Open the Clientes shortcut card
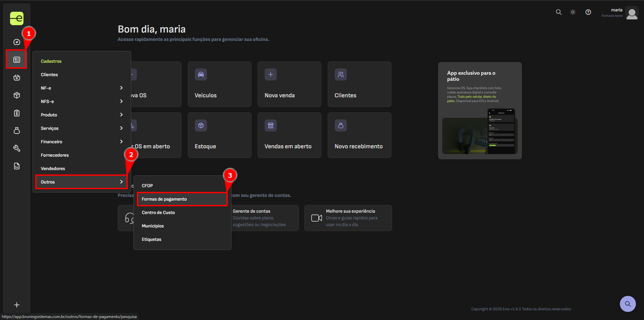This screenshot has width=644, height=320. point(360,84)
